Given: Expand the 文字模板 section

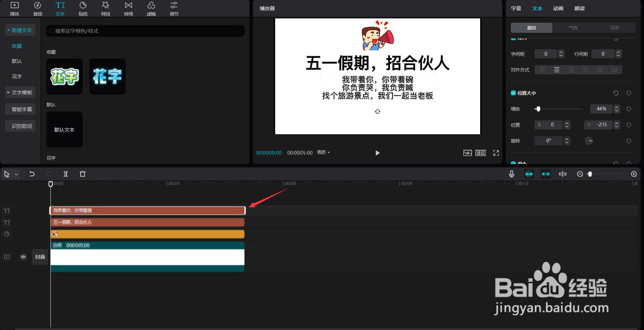Looking at the screenshot, I should point(20,92).
